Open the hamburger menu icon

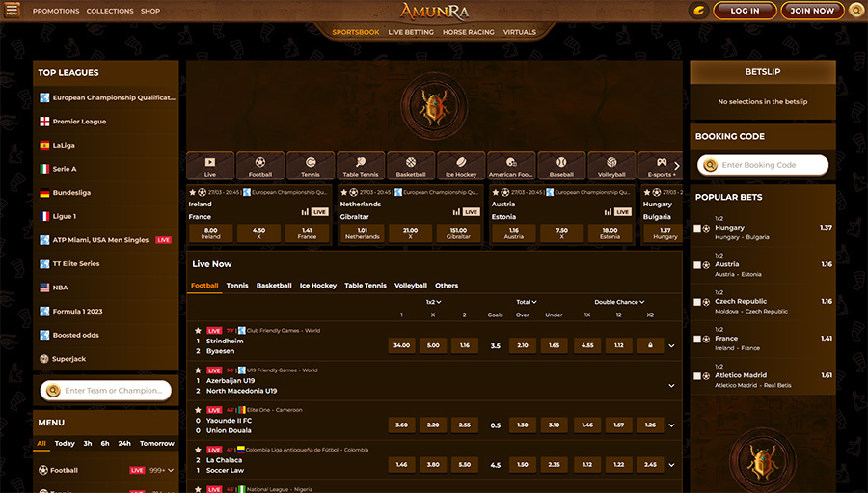pos(13,10)
